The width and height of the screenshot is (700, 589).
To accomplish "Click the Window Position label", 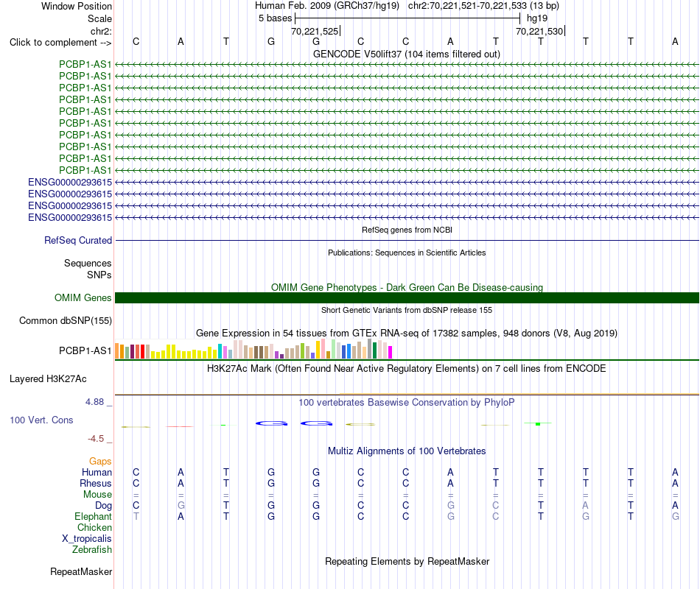I will pos(77,6).
